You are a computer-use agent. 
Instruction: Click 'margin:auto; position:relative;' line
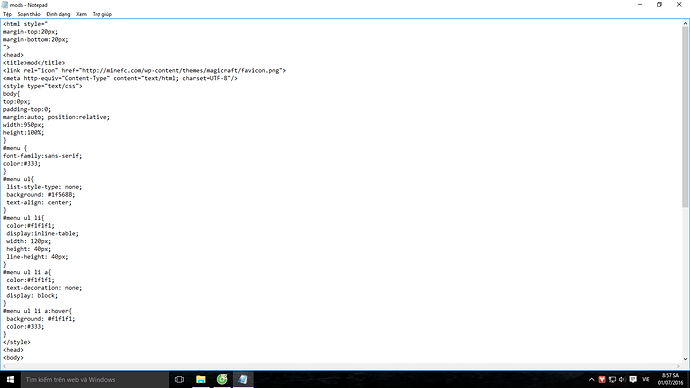pyautogui.click(x=56, y=117)
